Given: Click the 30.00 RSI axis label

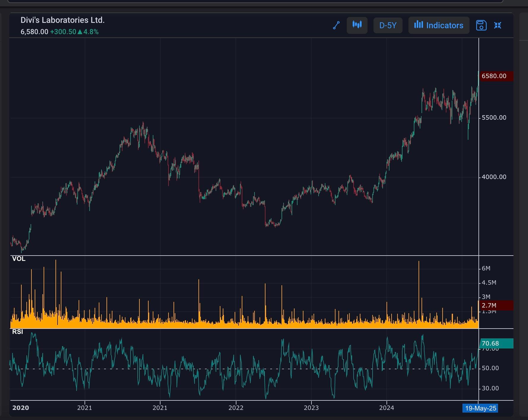Looking at the screenshot, I should pyautogui.click(x=490, y=388).
